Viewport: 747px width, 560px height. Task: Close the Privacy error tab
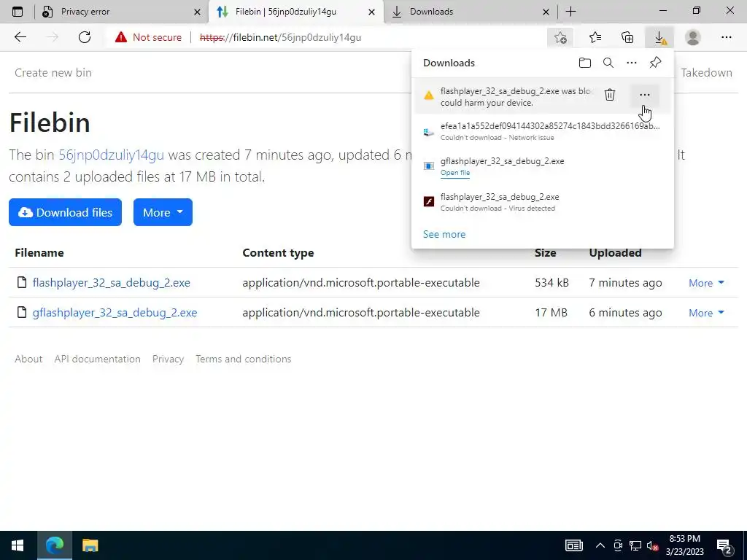click(x=197, y=12)
